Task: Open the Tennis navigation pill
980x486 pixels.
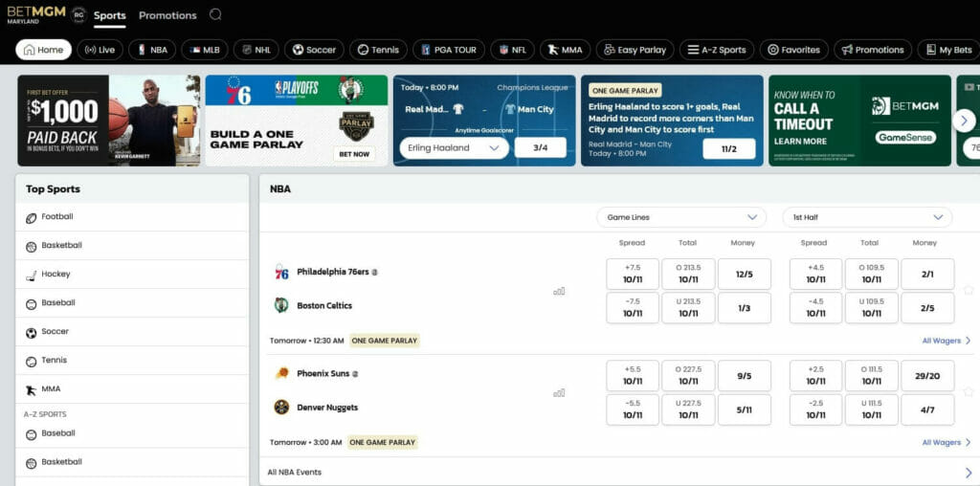Action: tap(378, 50)
